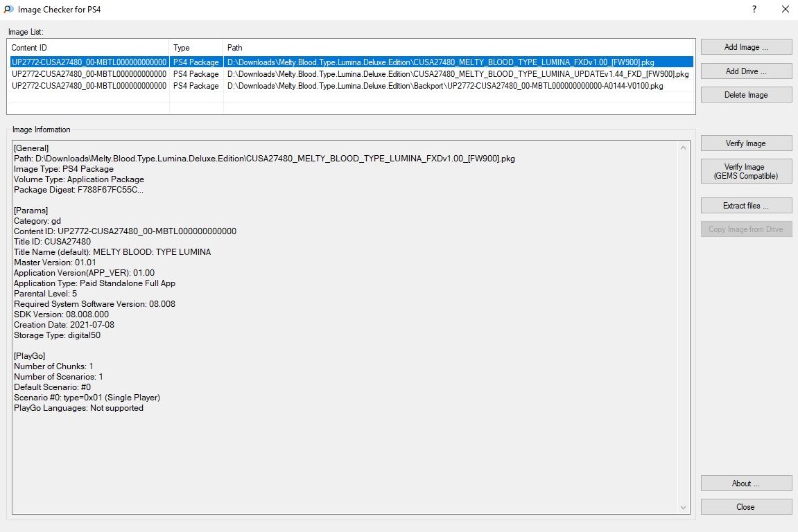
Task: Select the UPDATEv1.44_FXD_[FW900].pkg row
Action: pos(352,73)
